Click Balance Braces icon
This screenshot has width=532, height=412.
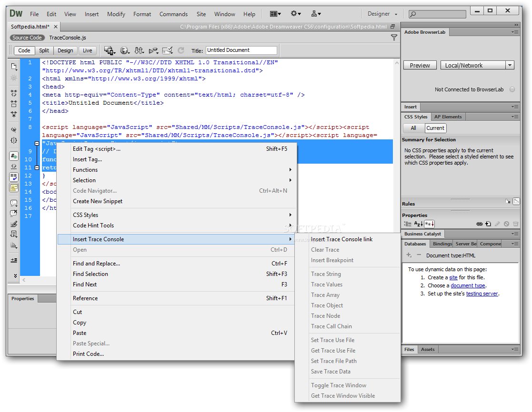[13, 140]
